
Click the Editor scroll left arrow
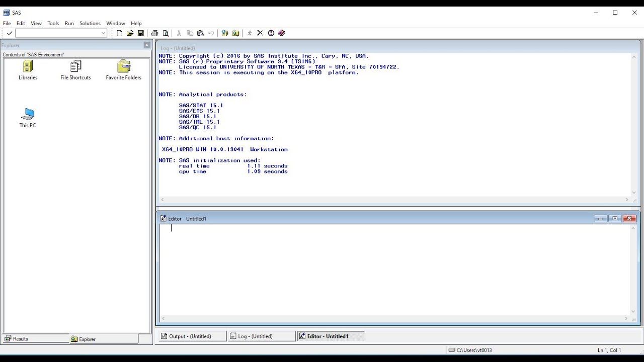(x=163, y=319)
